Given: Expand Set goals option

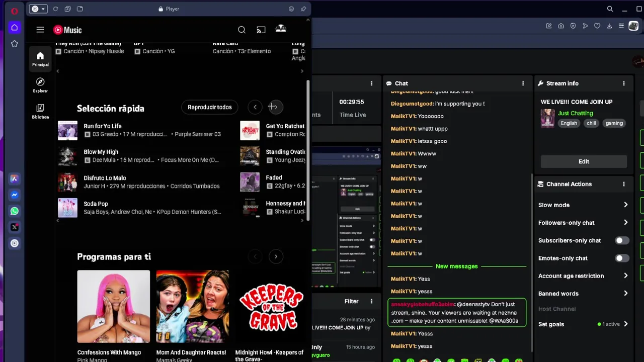Looking at the screenshot, I should click(x=584, y=324).
